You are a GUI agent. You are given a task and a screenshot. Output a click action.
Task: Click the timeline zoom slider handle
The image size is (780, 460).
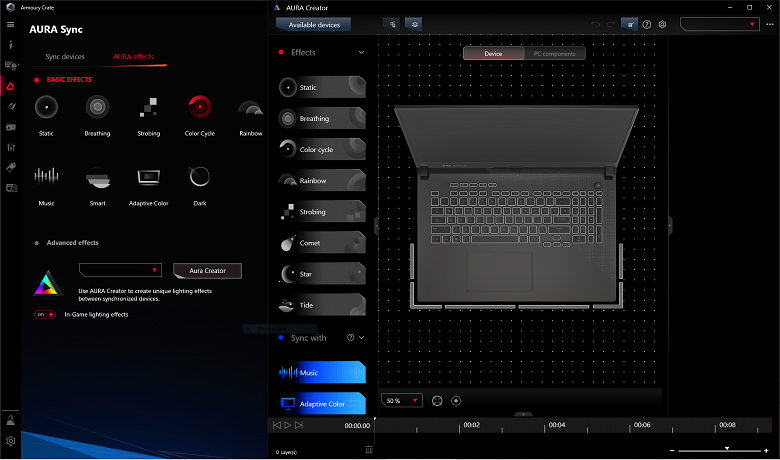(727, 449)
